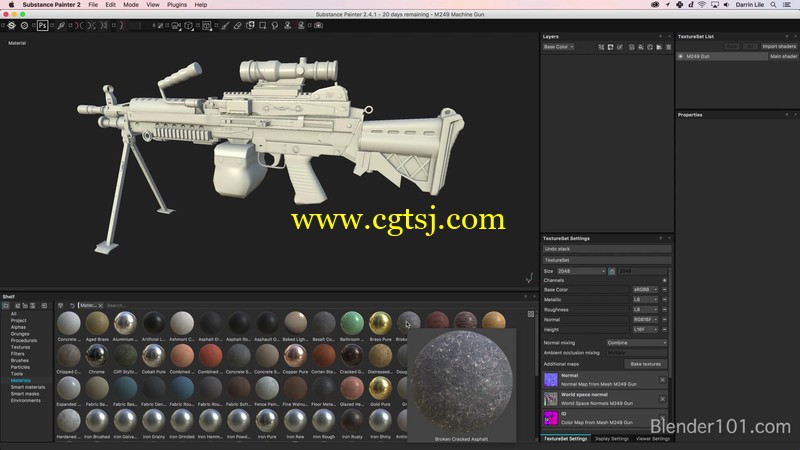Select the Environments shelf category
Viewport: 800px width, 450px height.
pos(26,401)
